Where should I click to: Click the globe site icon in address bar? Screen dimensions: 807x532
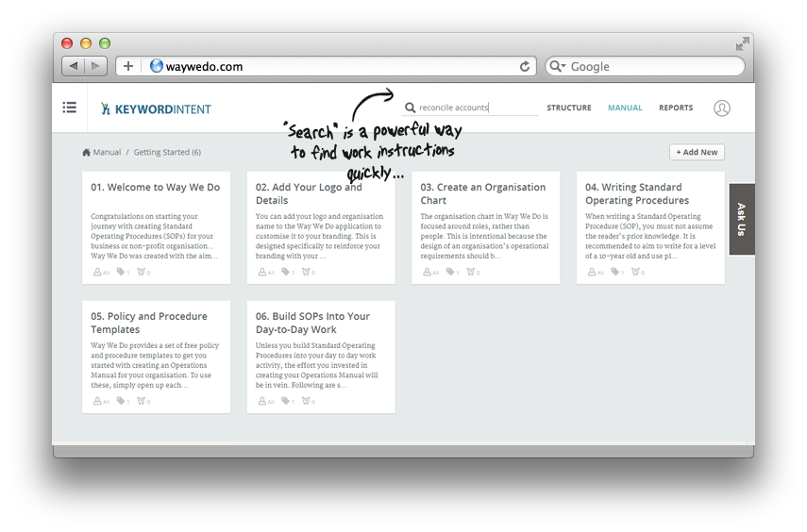[157, 66]
